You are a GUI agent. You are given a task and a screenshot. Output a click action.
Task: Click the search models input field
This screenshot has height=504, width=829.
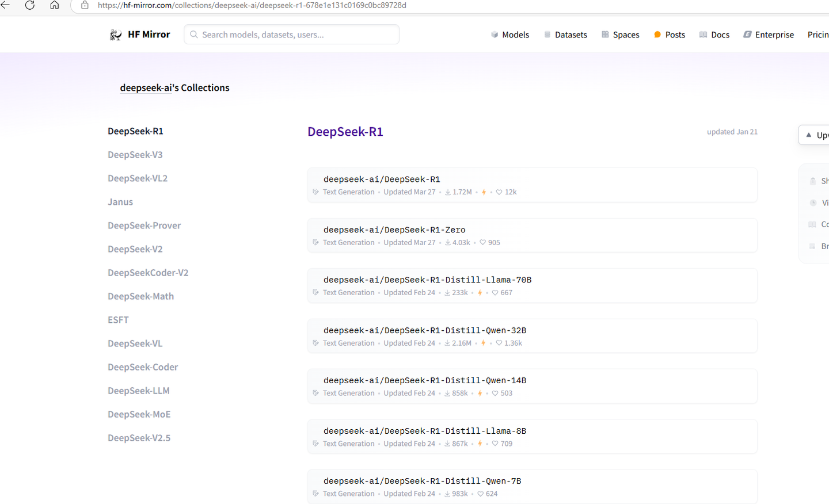(291, 34)
